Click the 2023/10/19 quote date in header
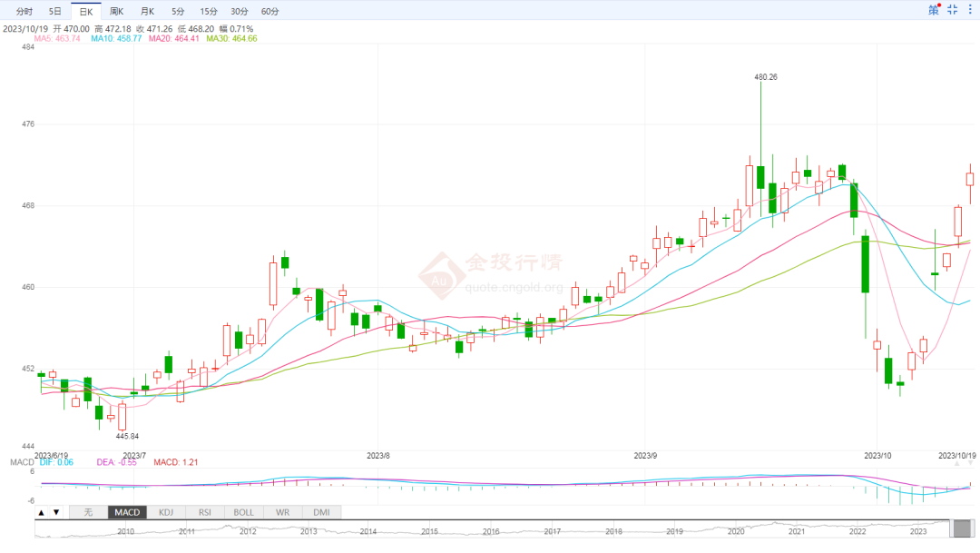This screenshot has height=553, width=980. click(x=25, y=29)
